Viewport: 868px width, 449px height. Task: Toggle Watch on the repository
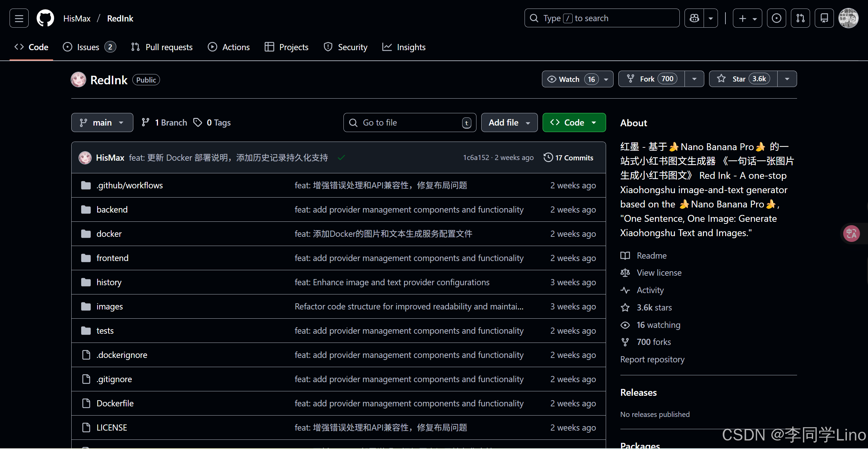click(570, 79)
